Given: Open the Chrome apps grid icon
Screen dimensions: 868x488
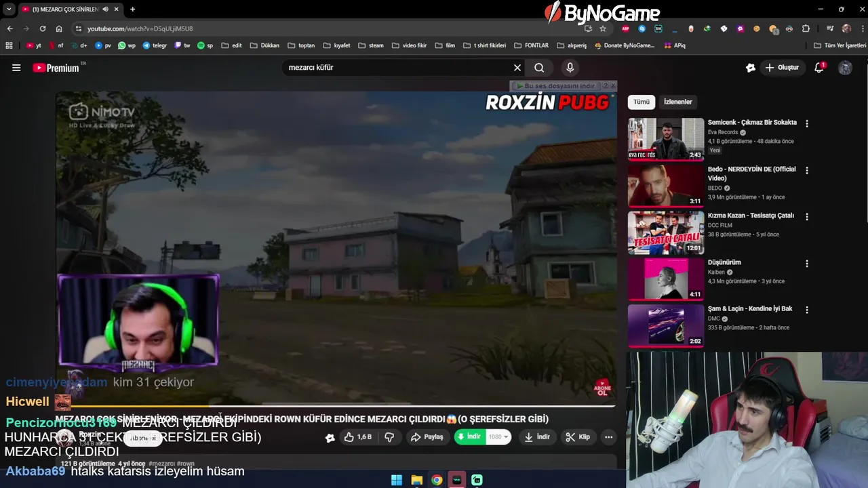Looking at the screenshot, I should (x=9, y=45).
